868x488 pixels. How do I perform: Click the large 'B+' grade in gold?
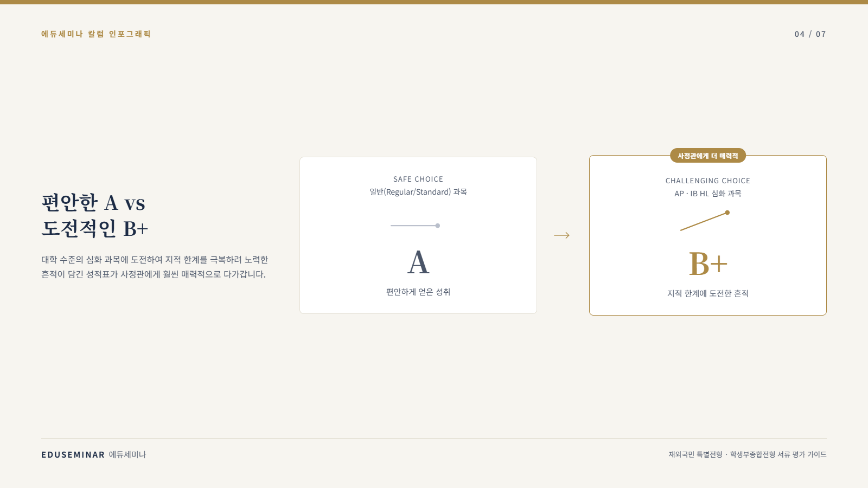point(708,264)
